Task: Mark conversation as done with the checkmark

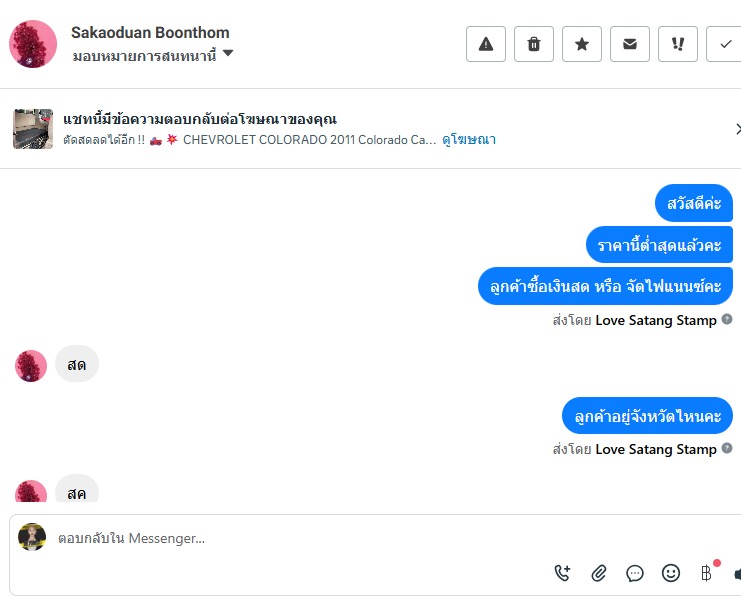Action: coord(724,44)
